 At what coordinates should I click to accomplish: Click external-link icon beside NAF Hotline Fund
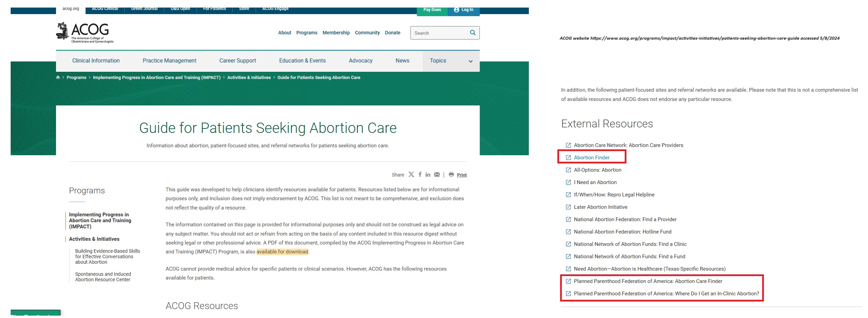tap(568, 232)
